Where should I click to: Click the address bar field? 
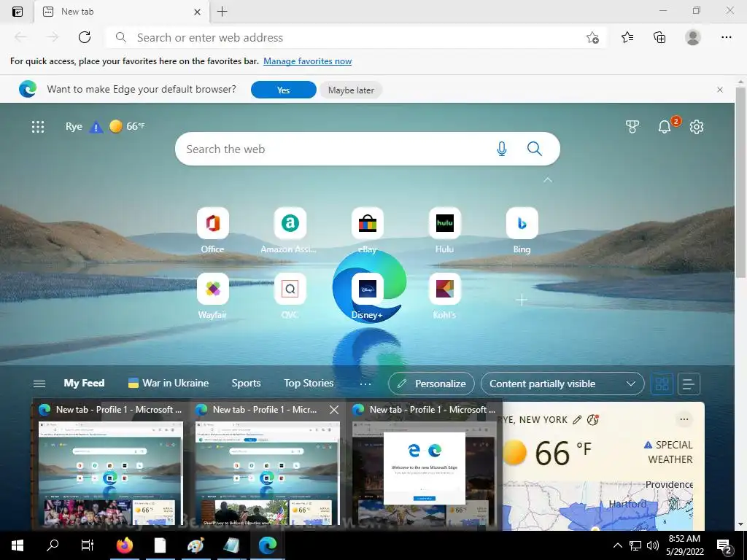pos(355,37)
